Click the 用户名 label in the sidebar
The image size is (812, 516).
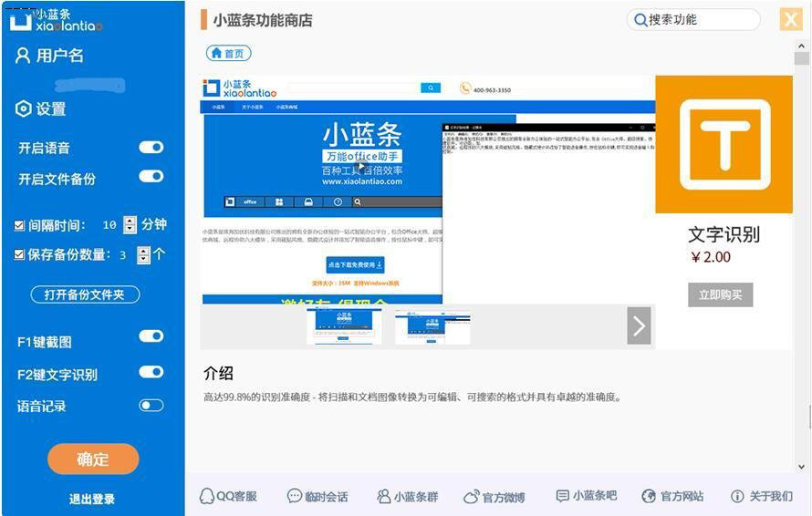(x=59, y=56)
